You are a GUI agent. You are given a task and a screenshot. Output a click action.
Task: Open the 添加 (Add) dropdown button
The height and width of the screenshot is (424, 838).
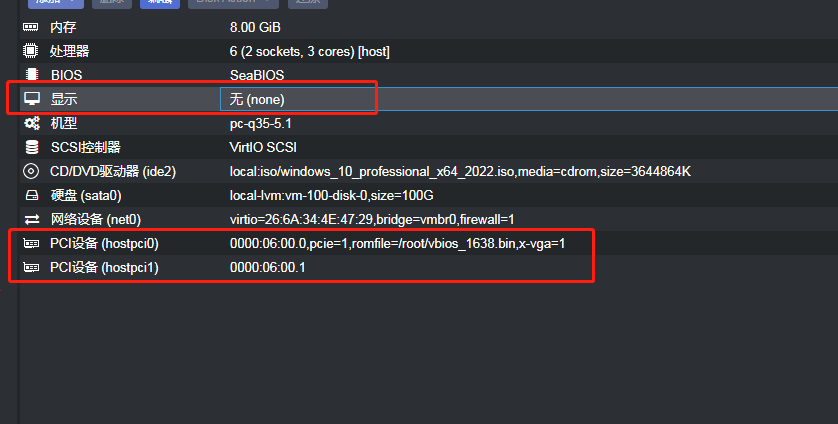(x=56, y=3)
